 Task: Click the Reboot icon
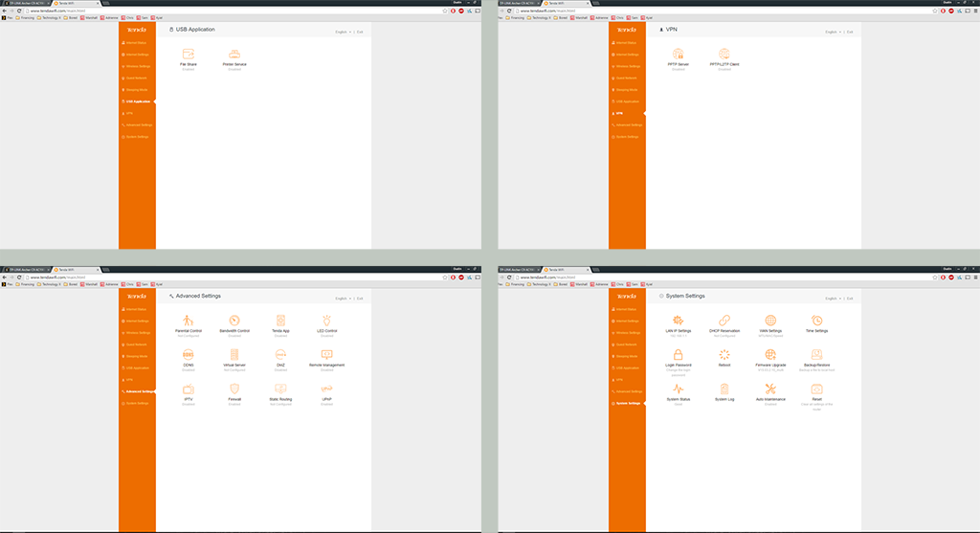click(724, 355)
